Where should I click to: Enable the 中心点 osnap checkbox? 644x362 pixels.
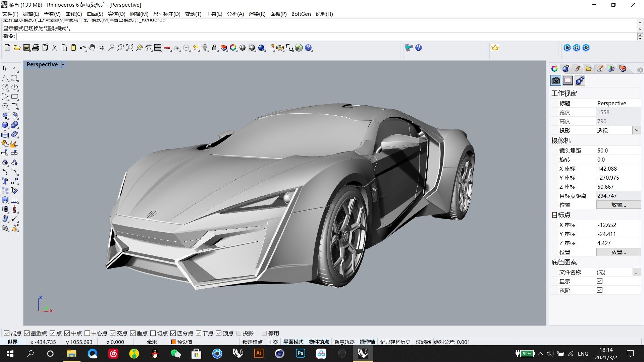(87, 333)
